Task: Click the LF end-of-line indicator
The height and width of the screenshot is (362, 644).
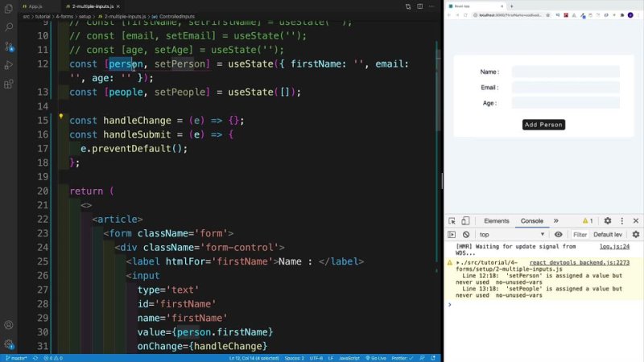Action: [x=331, y=358]
